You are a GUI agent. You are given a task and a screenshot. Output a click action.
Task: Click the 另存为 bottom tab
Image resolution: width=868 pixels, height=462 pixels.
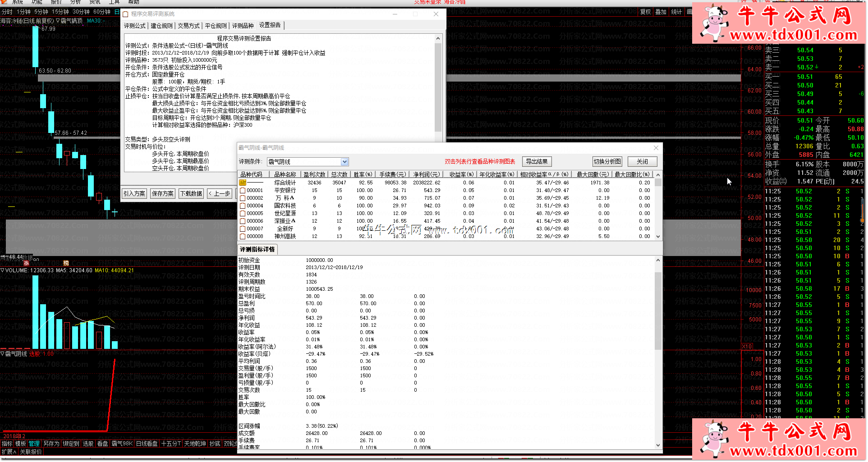[51, 444]
